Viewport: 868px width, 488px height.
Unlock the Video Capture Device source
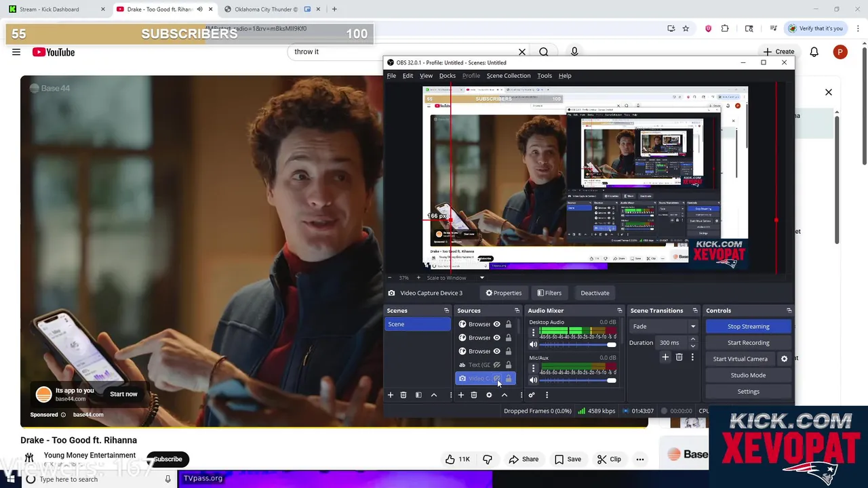click(509, 378)
